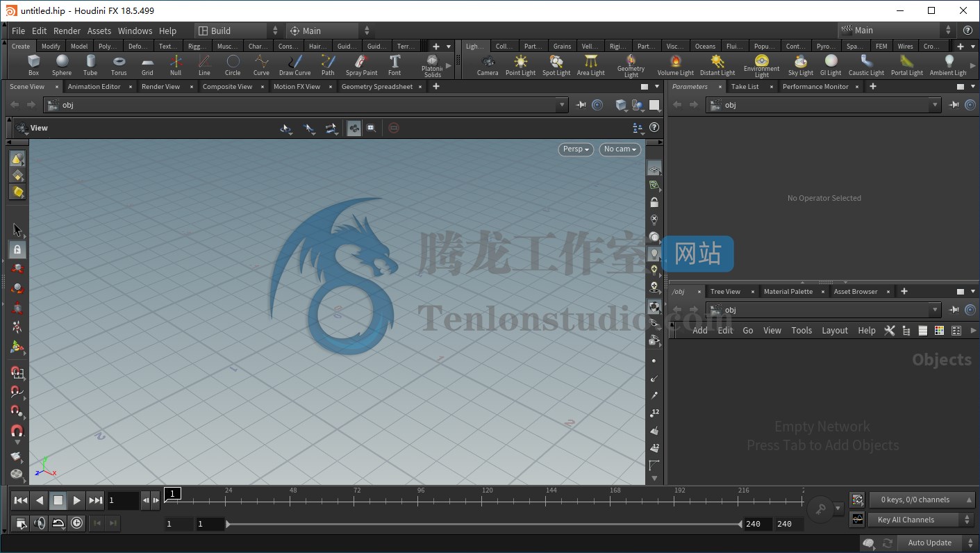
Task: Click Add in the network editor menu
Action: (x=700, y=331)
